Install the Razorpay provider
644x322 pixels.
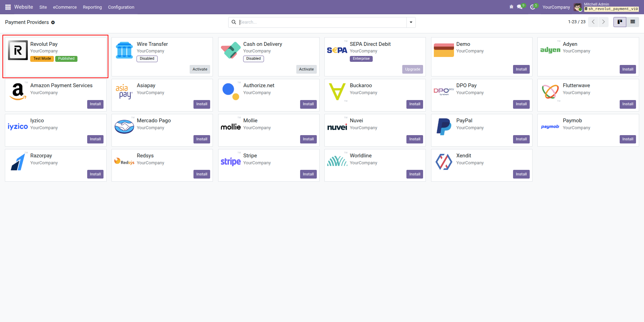(x=95, y=174)
